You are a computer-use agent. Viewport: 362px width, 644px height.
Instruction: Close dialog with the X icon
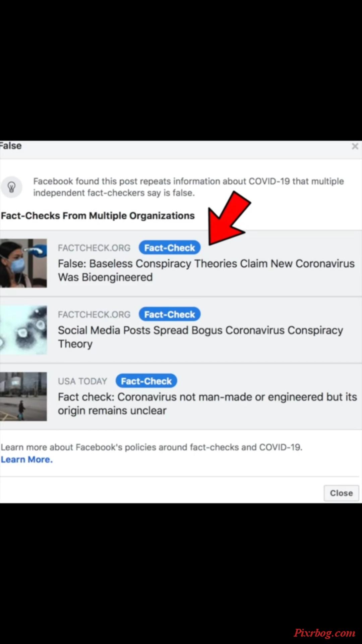355,146
